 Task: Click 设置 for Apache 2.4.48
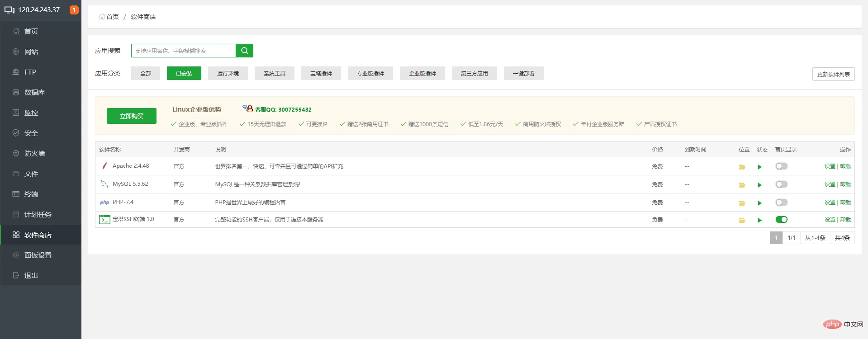830,166
